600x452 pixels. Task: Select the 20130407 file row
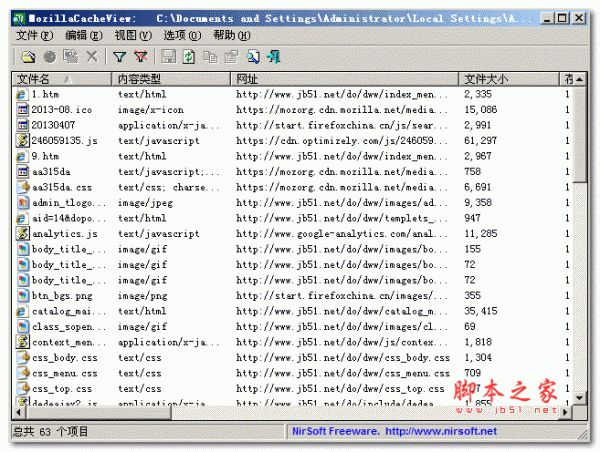tap(293, 125)
